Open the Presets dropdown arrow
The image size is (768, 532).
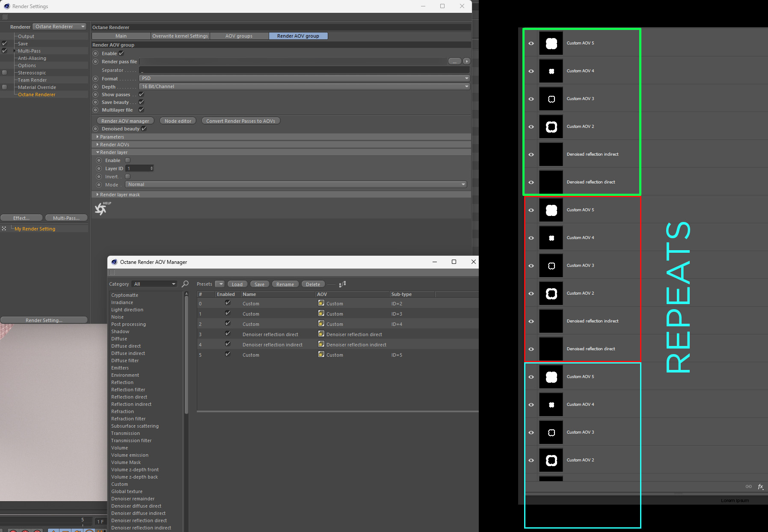(x=220, y=284)
